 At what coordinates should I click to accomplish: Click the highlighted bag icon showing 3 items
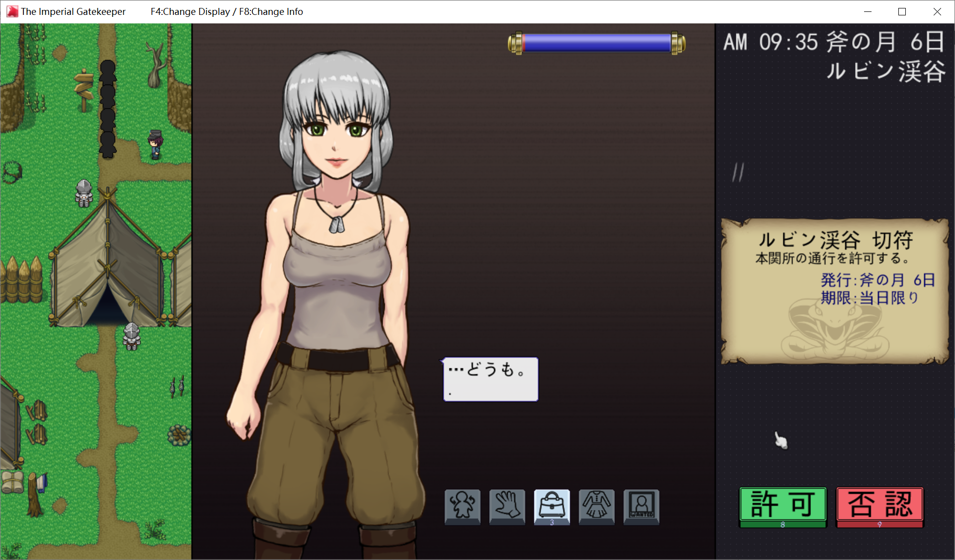pyautogui.click(x=552, y=507)
